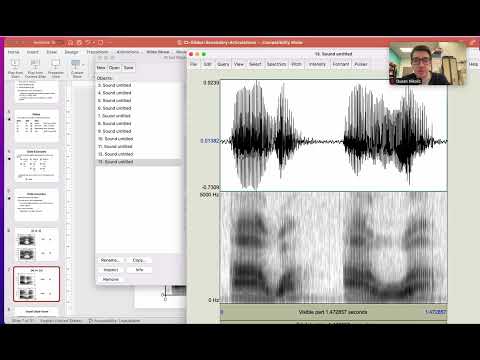Select '7. Sound untitled' in Objects list
The width and height of the screenshot is (480, 360).
(x=139, y=116)
